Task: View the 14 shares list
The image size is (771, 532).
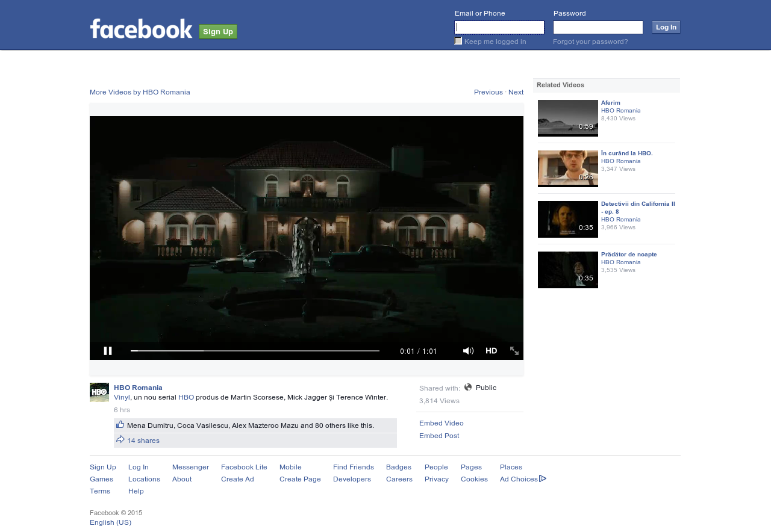Action: 143,441
